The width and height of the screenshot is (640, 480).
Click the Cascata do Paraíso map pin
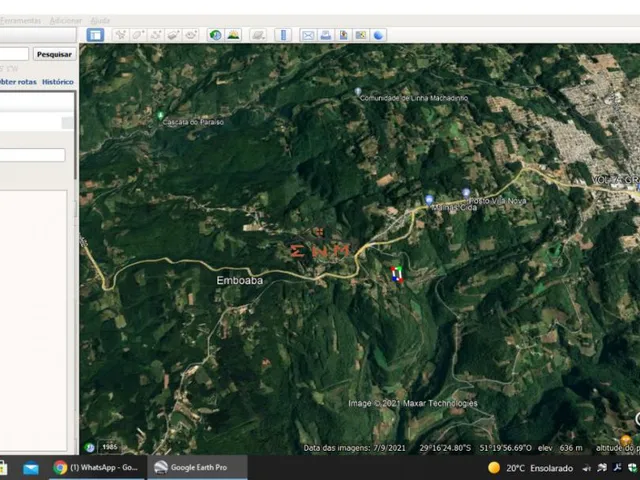point(160,116)
